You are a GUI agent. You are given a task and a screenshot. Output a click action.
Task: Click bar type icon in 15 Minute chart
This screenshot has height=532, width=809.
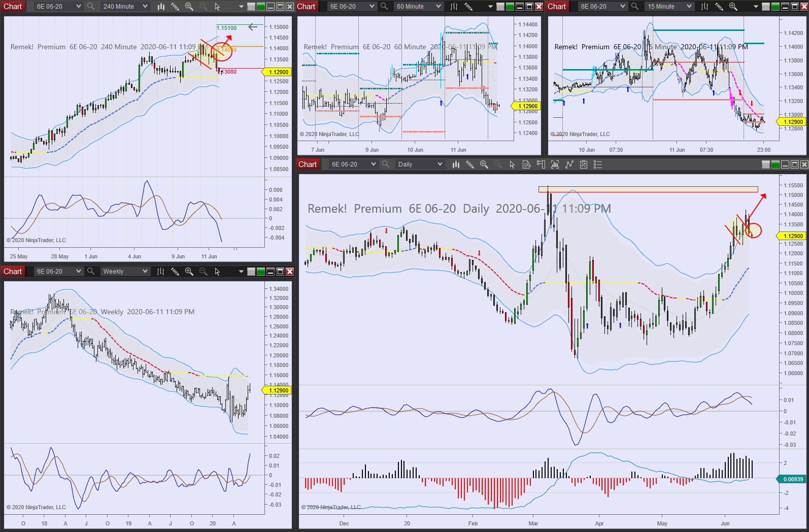705,6
